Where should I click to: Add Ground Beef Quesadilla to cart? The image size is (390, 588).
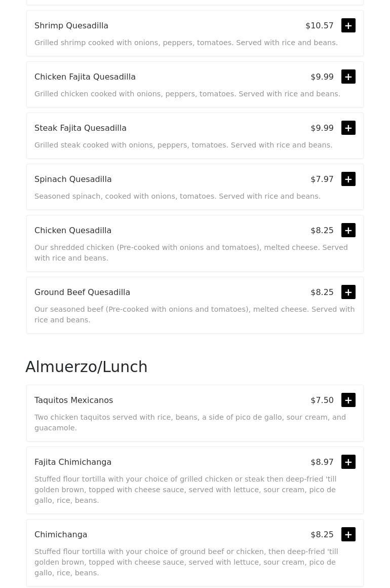tap(348, 292)
